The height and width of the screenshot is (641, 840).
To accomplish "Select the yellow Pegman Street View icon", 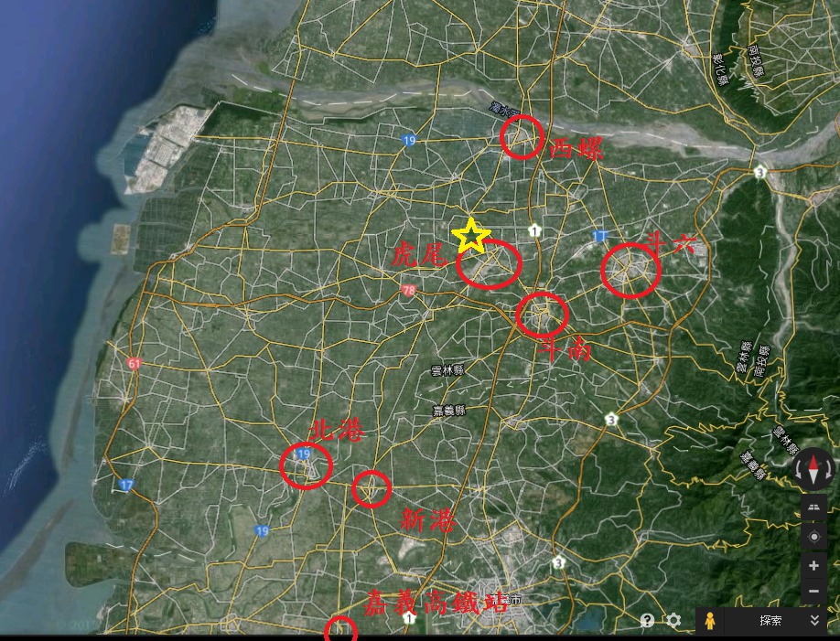I will click(709, 622).
